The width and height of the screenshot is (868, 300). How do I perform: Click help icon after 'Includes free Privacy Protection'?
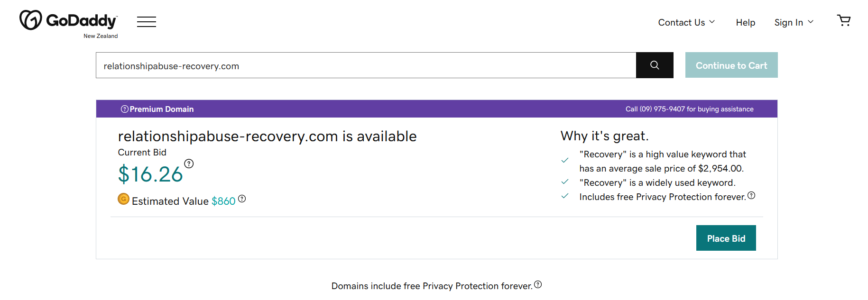click(x=751, y=195)
